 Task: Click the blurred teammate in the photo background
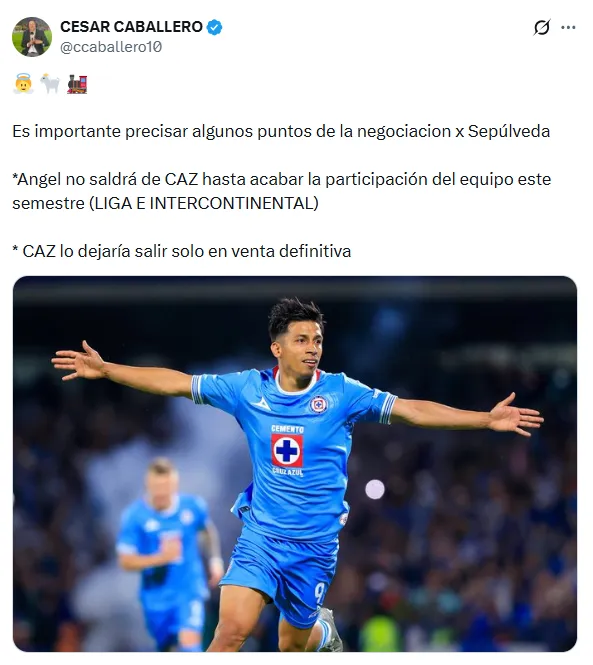tap(168, 553)
